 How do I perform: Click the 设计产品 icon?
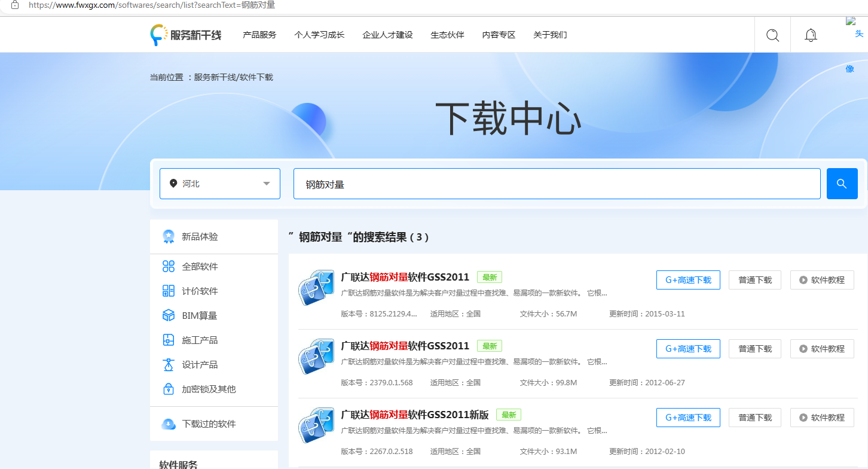[x=169, y=364]
